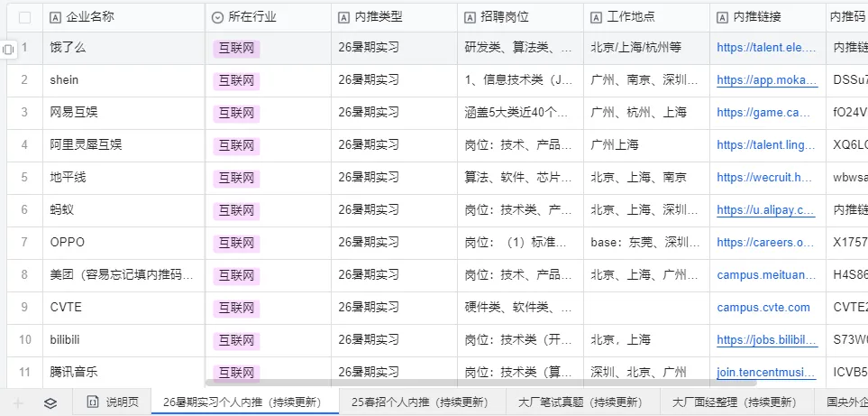Select the 算法、软件、芯片 position cell
The height and width of the screenshot is (416, 868).
(520, 179)
